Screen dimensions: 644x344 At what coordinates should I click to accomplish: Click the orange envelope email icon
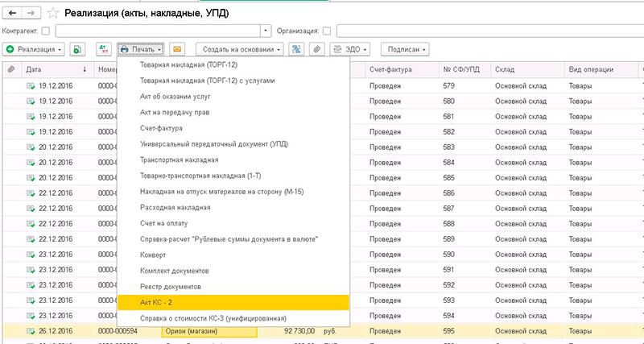(x=176, y=50)
